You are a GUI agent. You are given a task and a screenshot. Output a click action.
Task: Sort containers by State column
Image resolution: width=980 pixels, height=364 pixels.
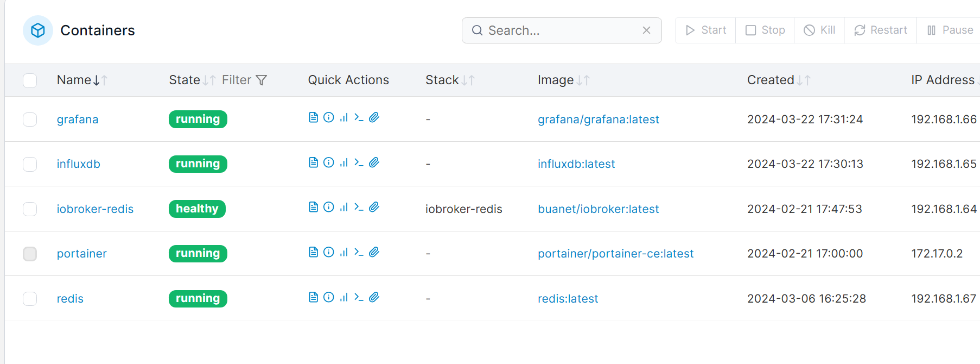[192, 80]
